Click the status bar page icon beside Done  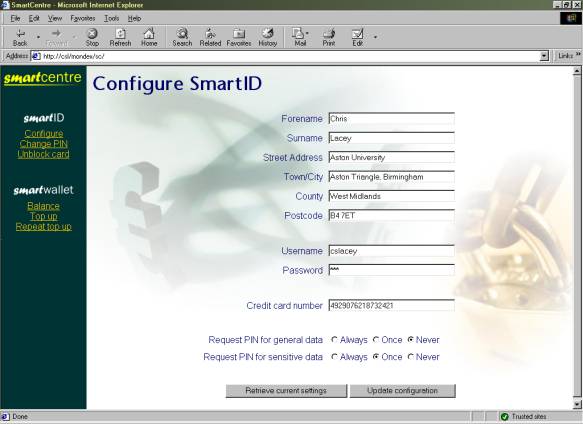point(5,417)
